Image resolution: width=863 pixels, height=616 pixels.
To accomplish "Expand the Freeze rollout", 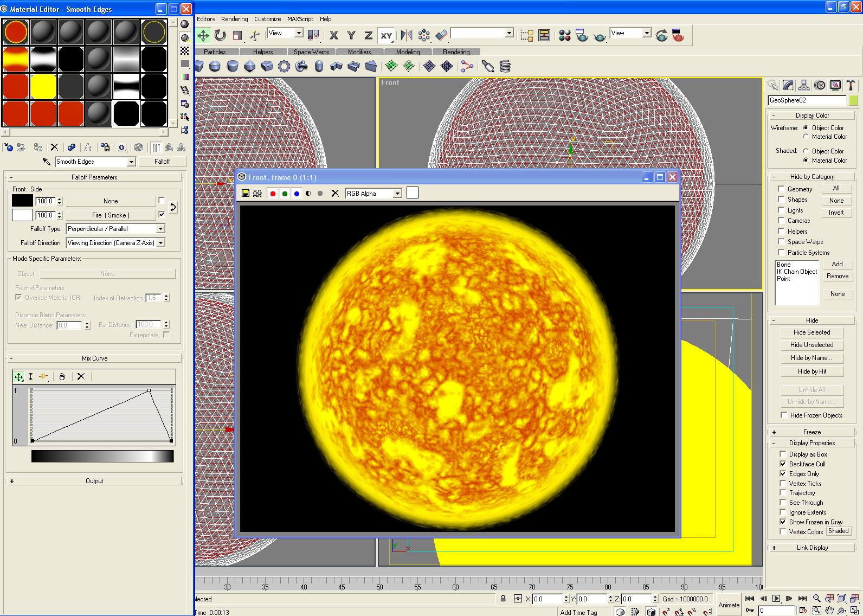I will 812,432.
